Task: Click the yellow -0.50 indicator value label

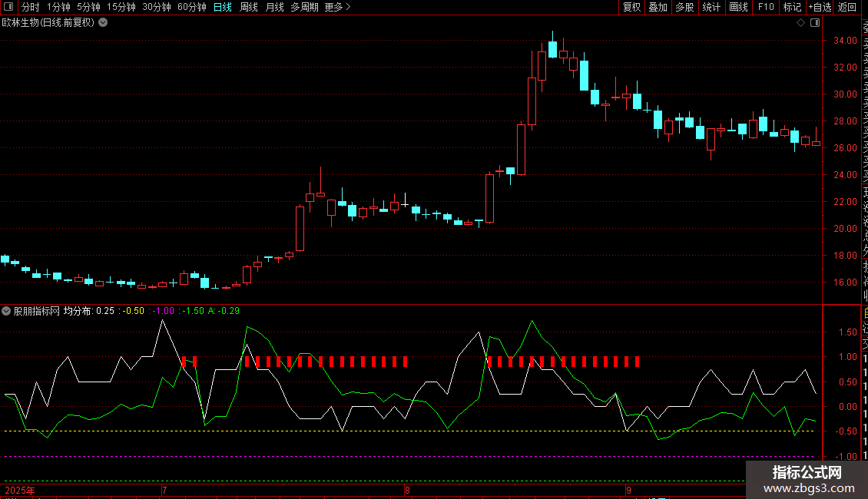Action: click(x=134, y=311)
